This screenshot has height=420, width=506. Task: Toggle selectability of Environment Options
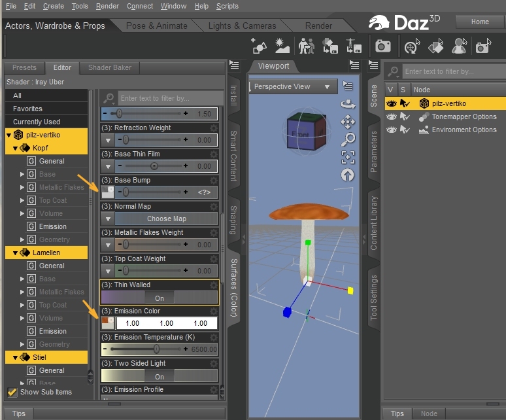[x=405, y=130]
